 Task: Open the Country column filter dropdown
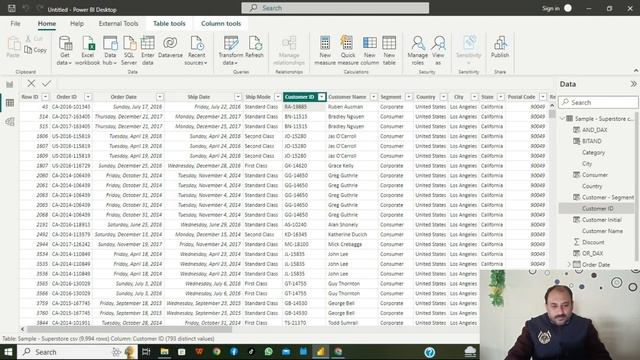coord(443,97)
